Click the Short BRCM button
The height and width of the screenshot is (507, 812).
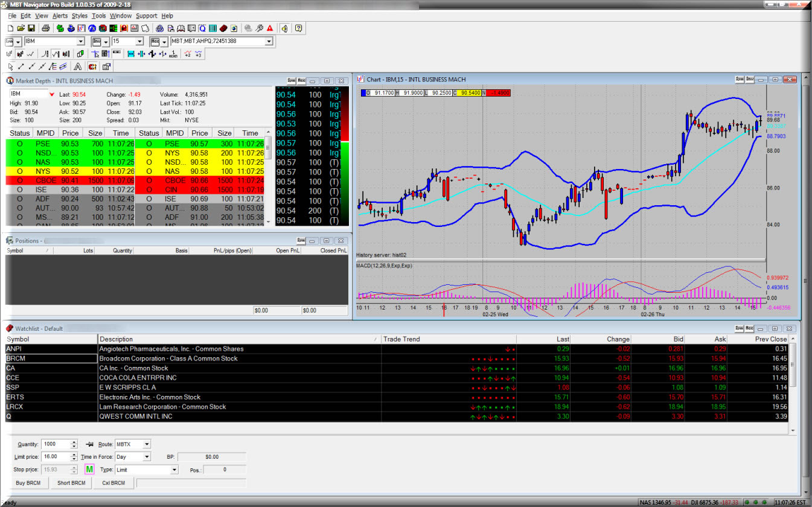coord(71,483)
